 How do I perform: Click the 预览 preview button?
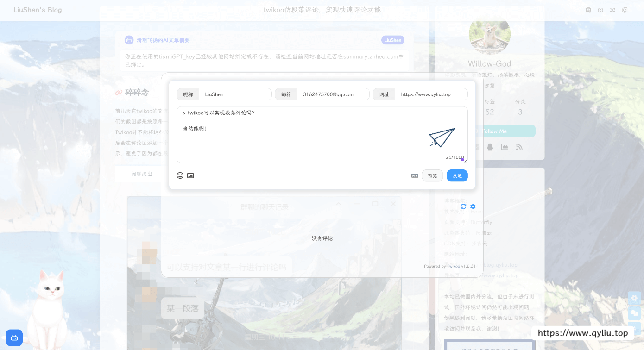pyautogui.click(x=432, y=175)
